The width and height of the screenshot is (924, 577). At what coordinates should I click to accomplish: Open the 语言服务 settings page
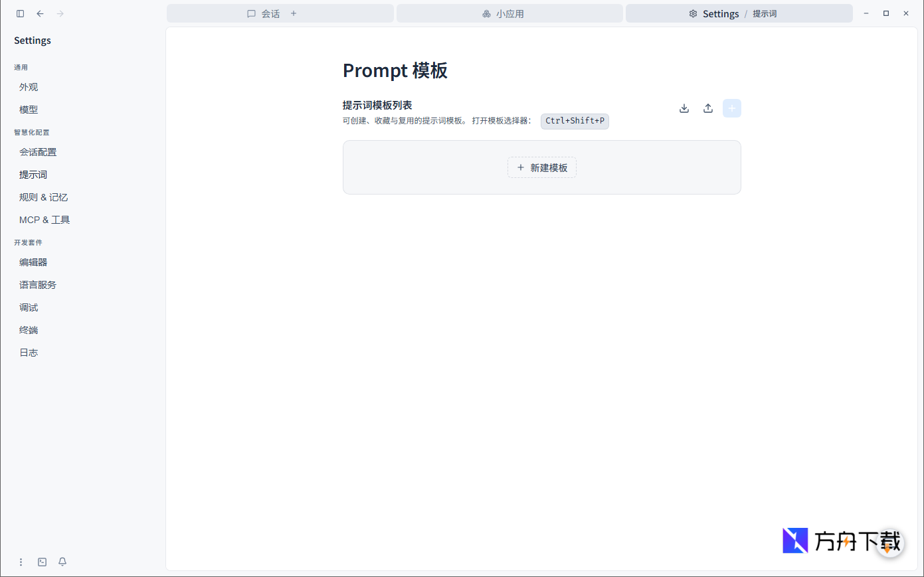pyautogui.click(x=38, y=284)
